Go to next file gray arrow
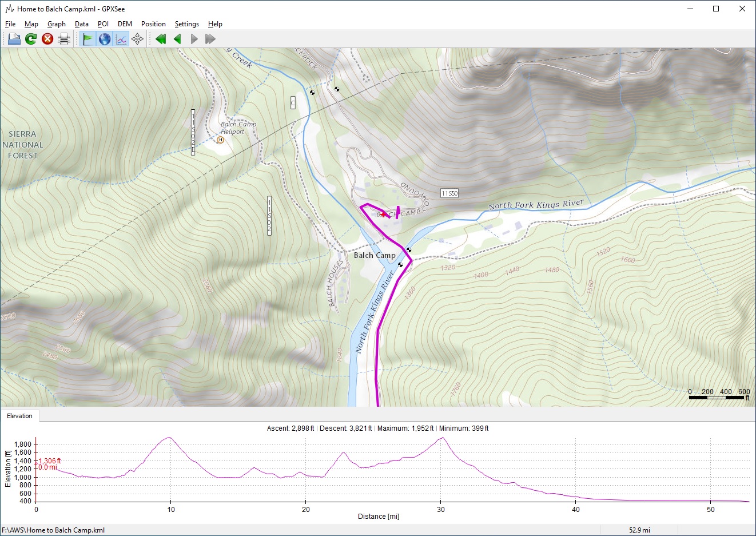The height and width of the screenshot is (536, 756). (x=194, y=39)
